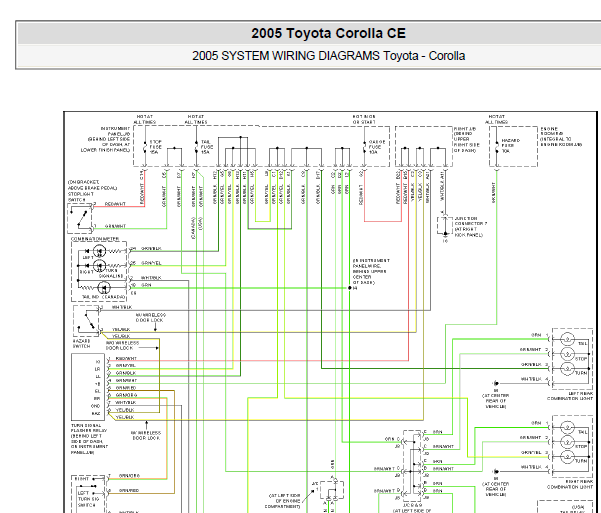Click the TAIL lamp in left rear light
Screen dimensions: 601x513
[567, 339]
